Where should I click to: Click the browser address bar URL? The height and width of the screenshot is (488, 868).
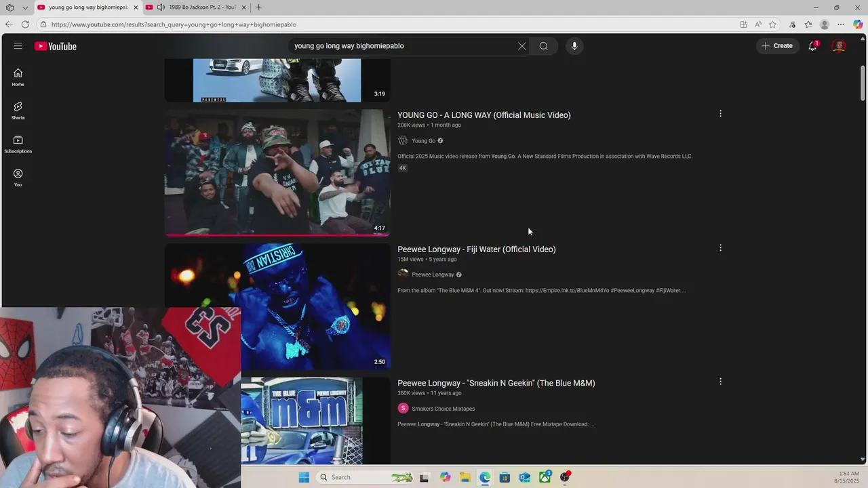[174, 24]
